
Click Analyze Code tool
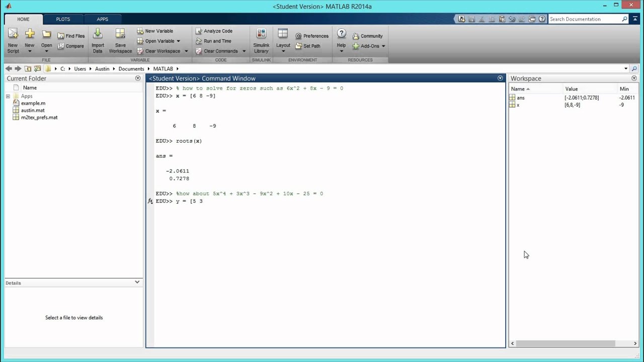214,31
